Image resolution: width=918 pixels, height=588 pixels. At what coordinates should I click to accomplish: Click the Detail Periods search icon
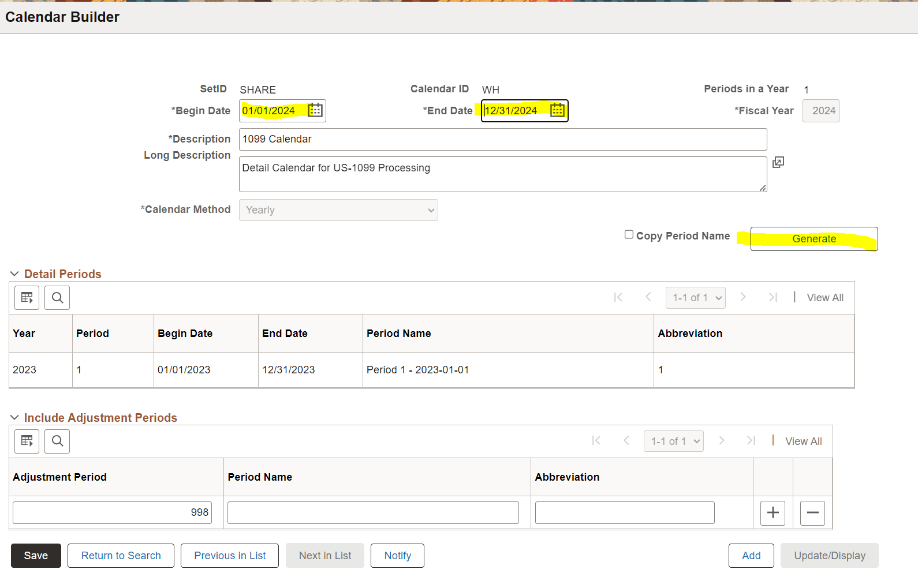click(x=57, y=298)
